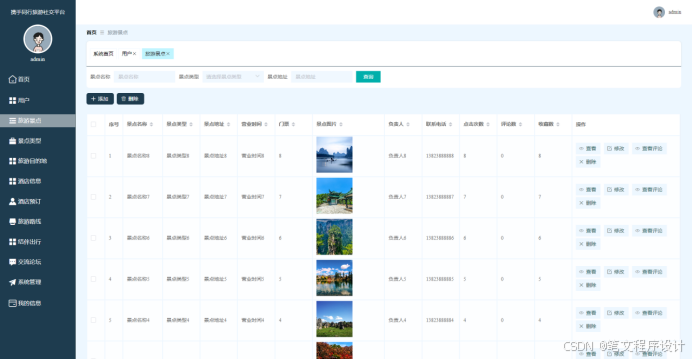Click 修改 for the 负责人8 row
This screenshot has width=693, height=360.
pyautogui.click(x=616, y=149)
